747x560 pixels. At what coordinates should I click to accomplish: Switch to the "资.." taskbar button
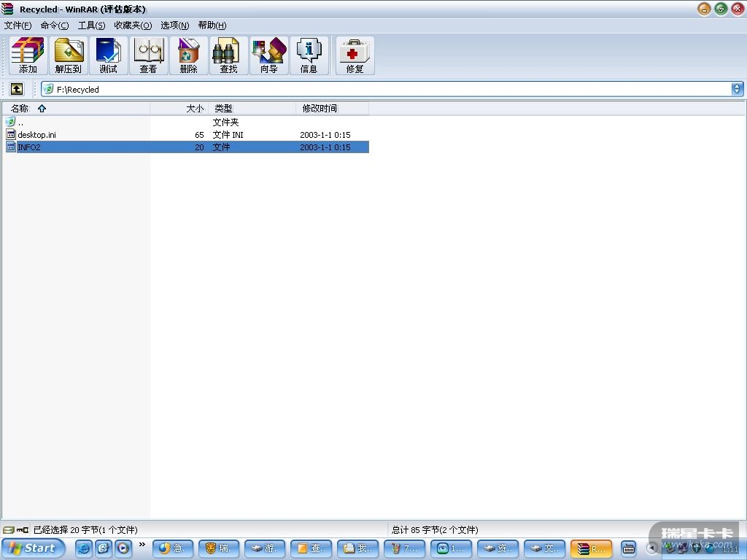(498, 548)
